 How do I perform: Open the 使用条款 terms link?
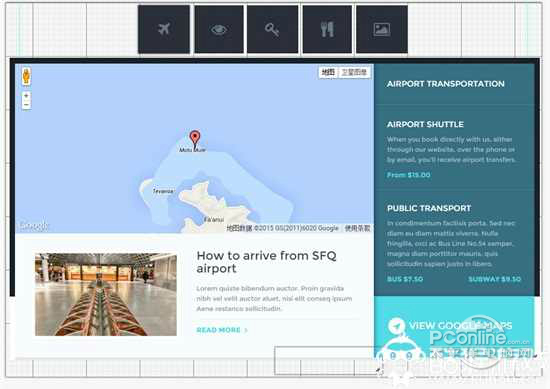357,228
